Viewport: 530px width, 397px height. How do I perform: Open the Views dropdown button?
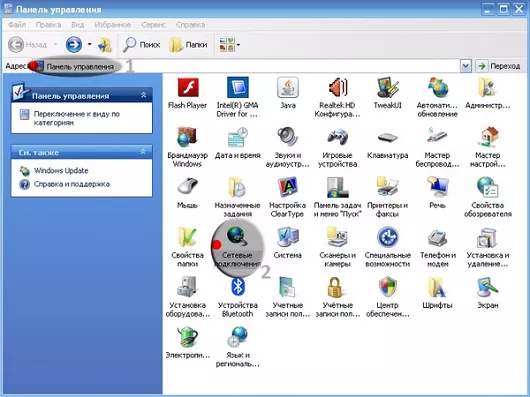pos(230,45)
